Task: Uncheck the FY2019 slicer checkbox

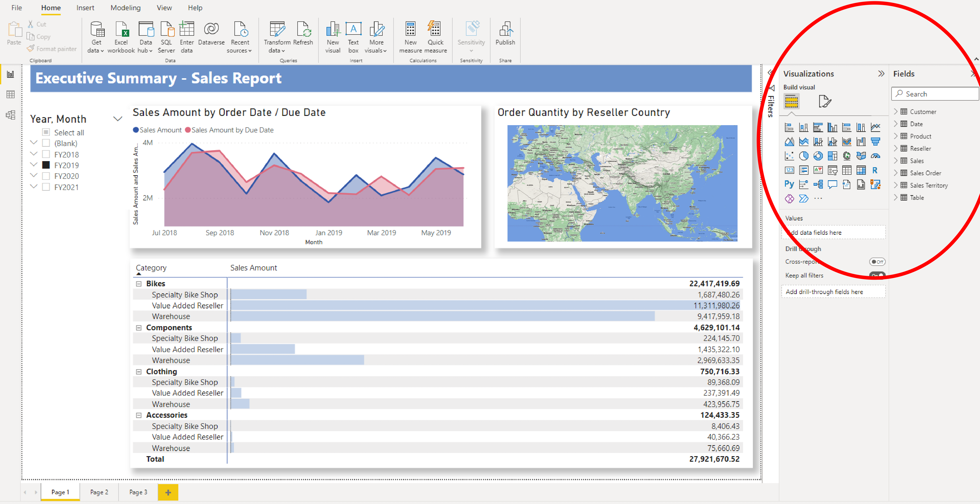Action: coord(46,165)
